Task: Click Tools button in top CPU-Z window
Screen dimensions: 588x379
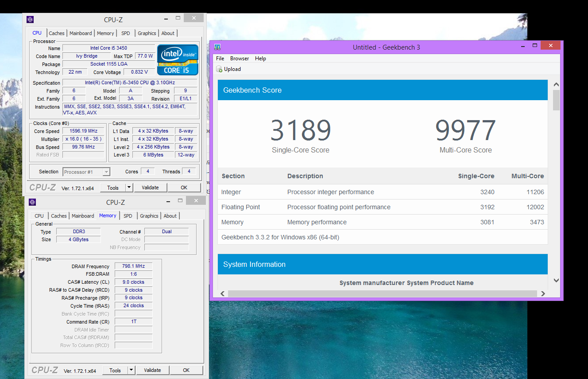Action: (x=113, y=188)
